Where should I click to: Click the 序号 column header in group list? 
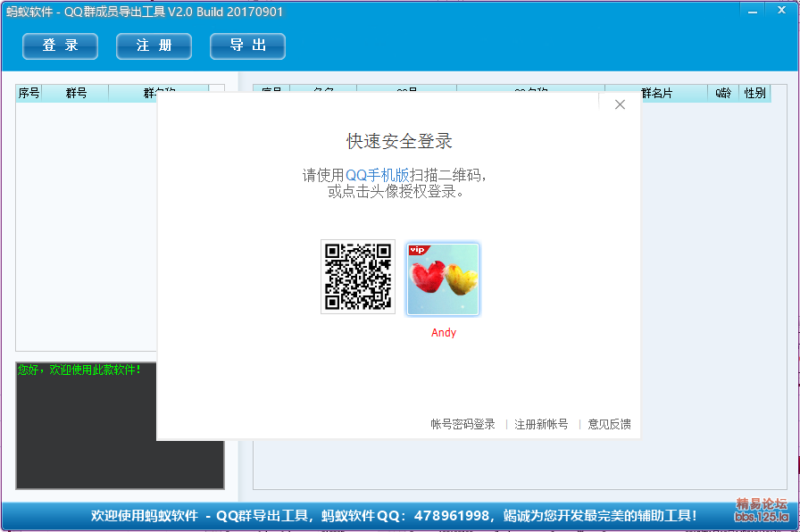(29, 94)
